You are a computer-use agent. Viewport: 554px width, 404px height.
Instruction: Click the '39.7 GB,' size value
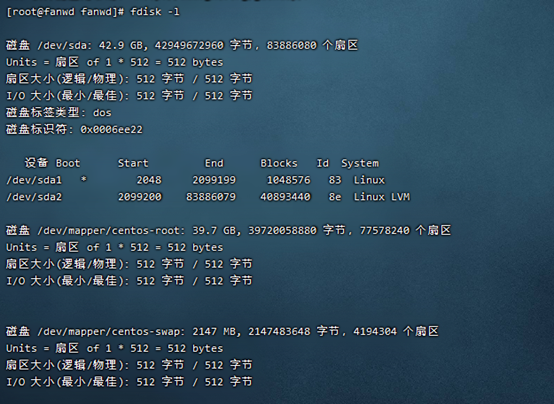click(x=217, y=231)
